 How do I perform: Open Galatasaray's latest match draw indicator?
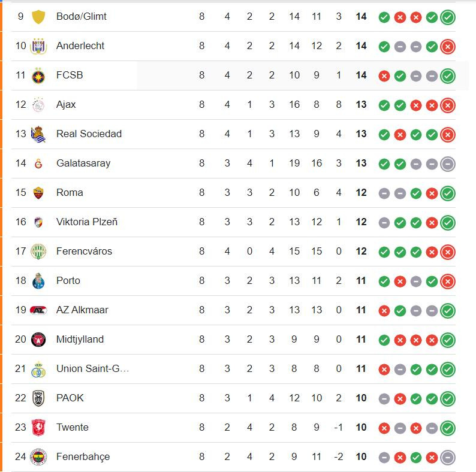[448, 164]
